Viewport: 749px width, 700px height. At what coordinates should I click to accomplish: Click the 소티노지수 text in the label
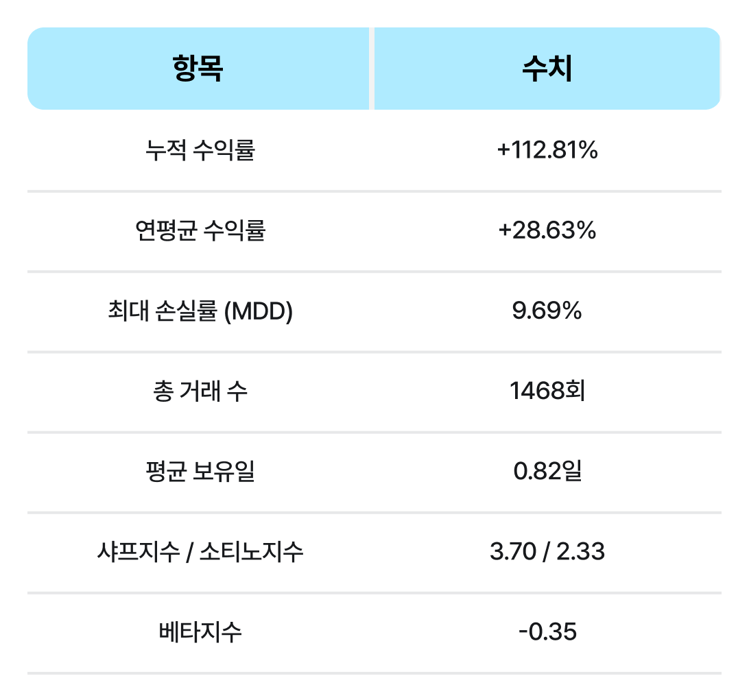coord(251,551)
